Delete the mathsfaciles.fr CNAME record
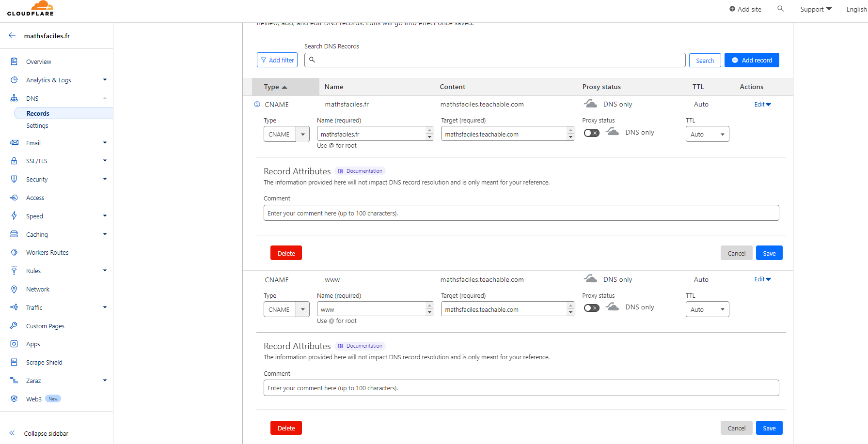The image size is (868, 444). pyautogui.click(x=286, y=253)
